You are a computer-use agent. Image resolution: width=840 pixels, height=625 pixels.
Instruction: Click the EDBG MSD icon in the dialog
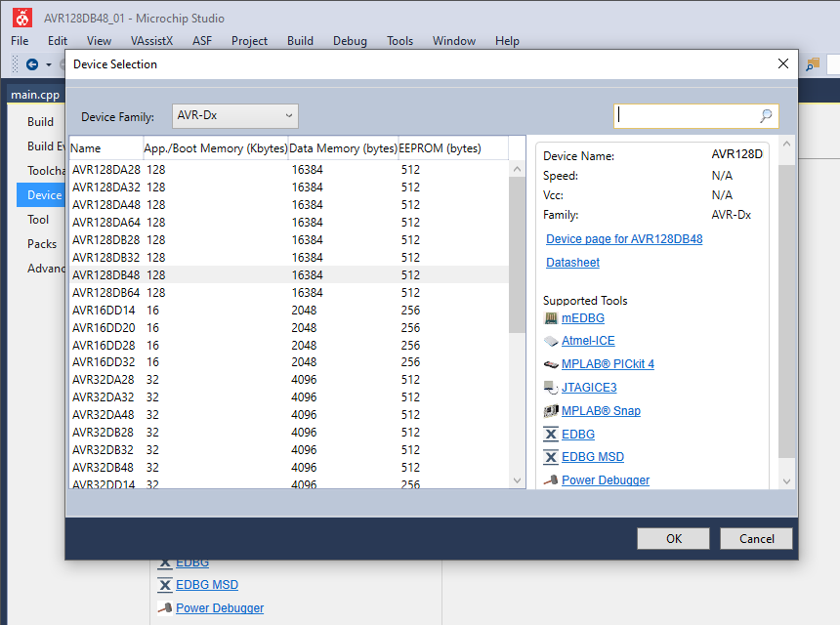coord(551,457)
